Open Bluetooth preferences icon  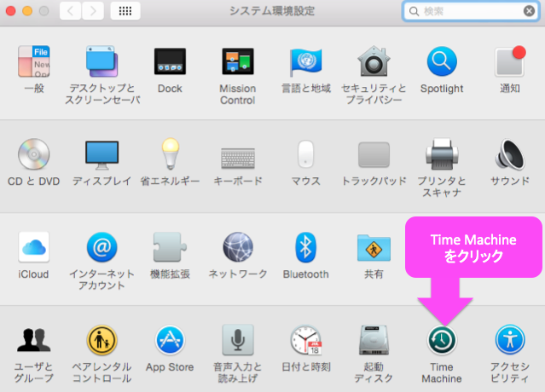(x=306, y=247)
